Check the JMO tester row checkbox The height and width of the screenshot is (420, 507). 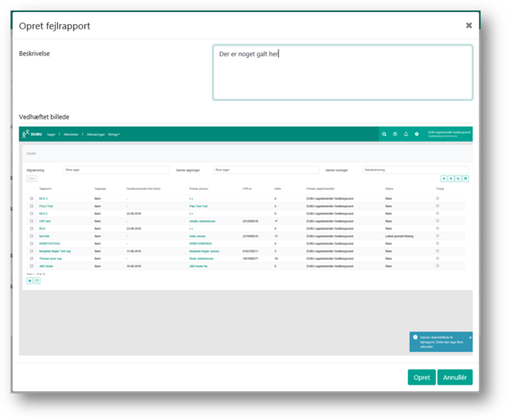click(x=31, y=266)
